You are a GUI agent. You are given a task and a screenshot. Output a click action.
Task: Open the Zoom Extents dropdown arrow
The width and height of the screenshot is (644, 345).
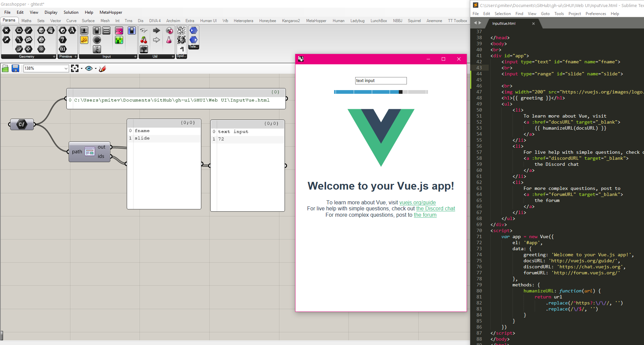(82, 69)
